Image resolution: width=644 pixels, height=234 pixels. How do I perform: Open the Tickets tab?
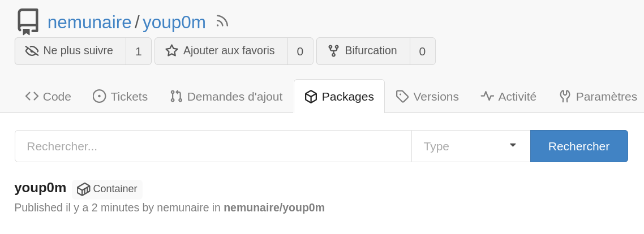pyautogui.click(x=120, y=97)
